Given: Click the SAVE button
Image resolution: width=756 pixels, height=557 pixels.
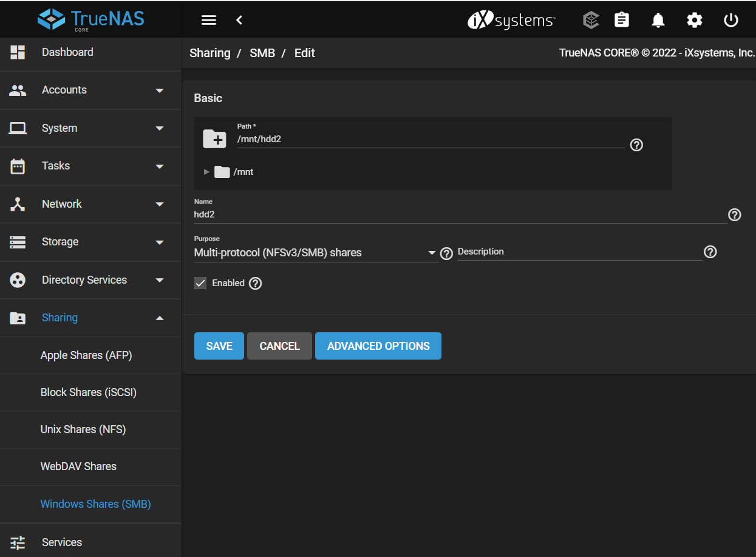Looking at the screenshot, I should (x=219, y=346).
